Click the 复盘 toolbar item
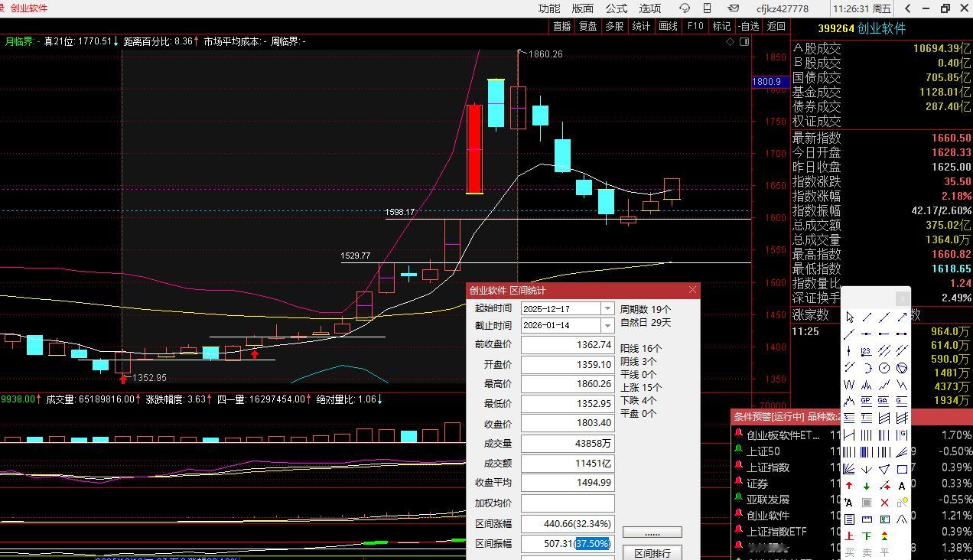 [x=587, y=26]
